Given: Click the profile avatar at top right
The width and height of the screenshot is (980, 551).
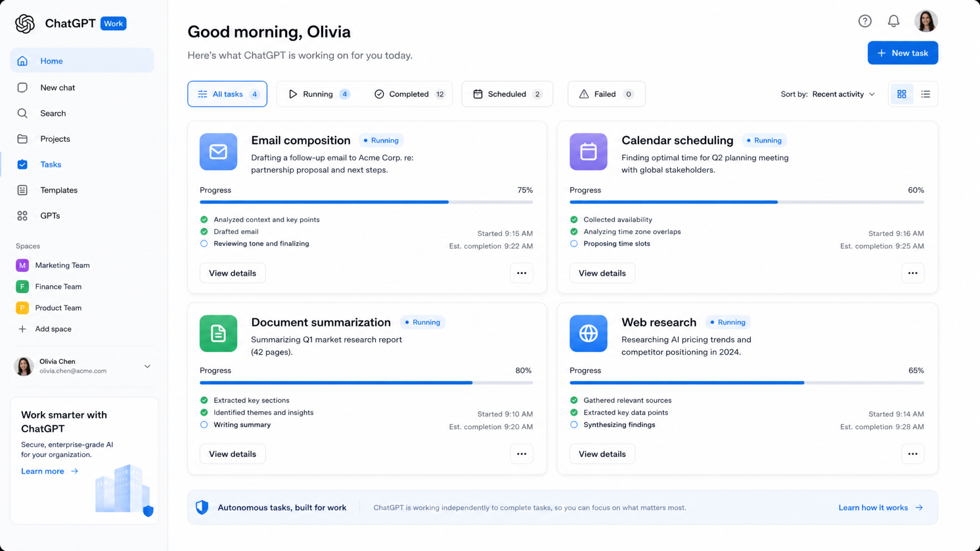Looking at the screenshot, I should tap(926, 21).
